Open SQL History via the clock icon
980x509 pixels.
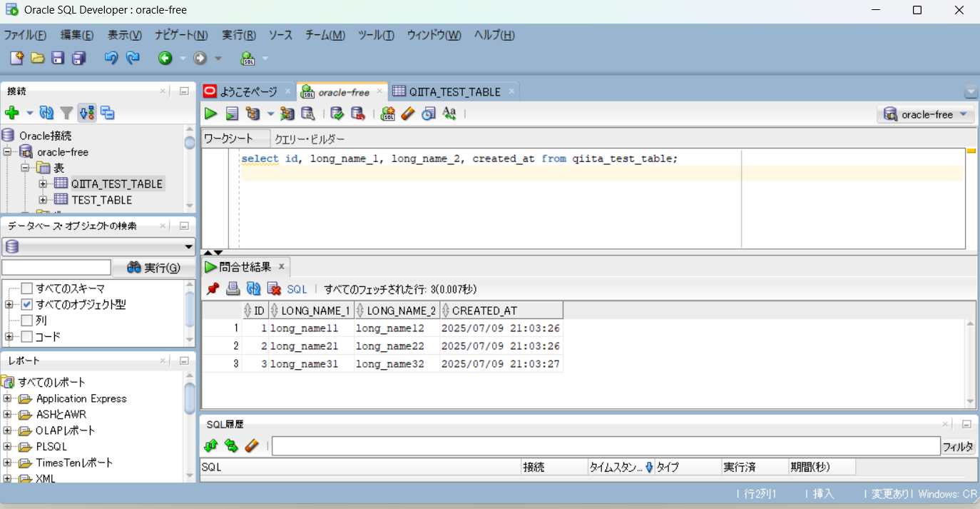pyautogui.click(x=429, y=113)
